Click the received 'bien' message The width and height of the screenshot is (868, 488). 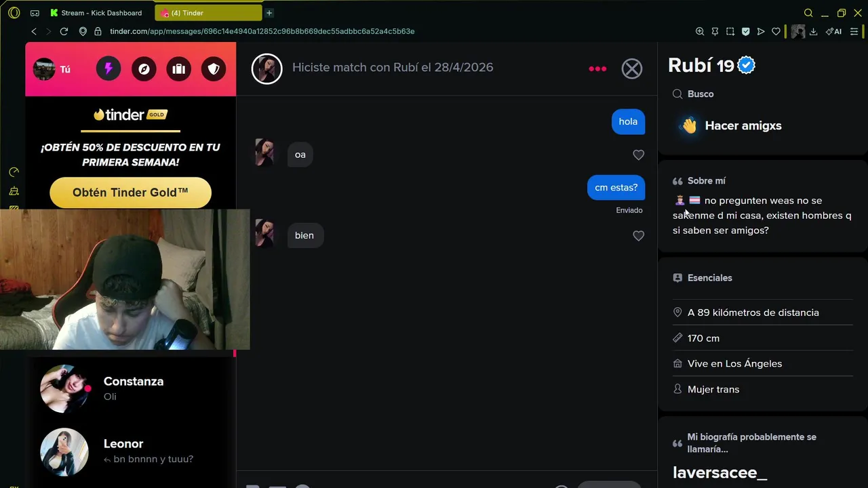click(304, 235)
